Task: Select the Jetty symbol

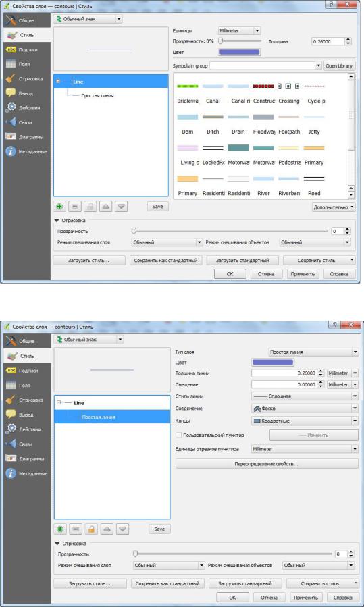Action: click(314, 124)
